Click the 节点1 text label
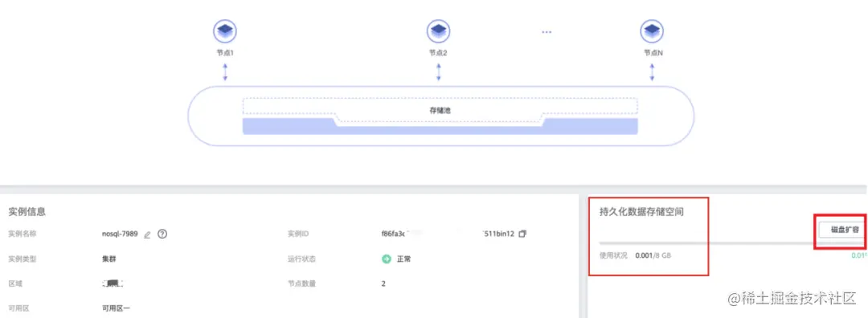 tap(225, 53)
